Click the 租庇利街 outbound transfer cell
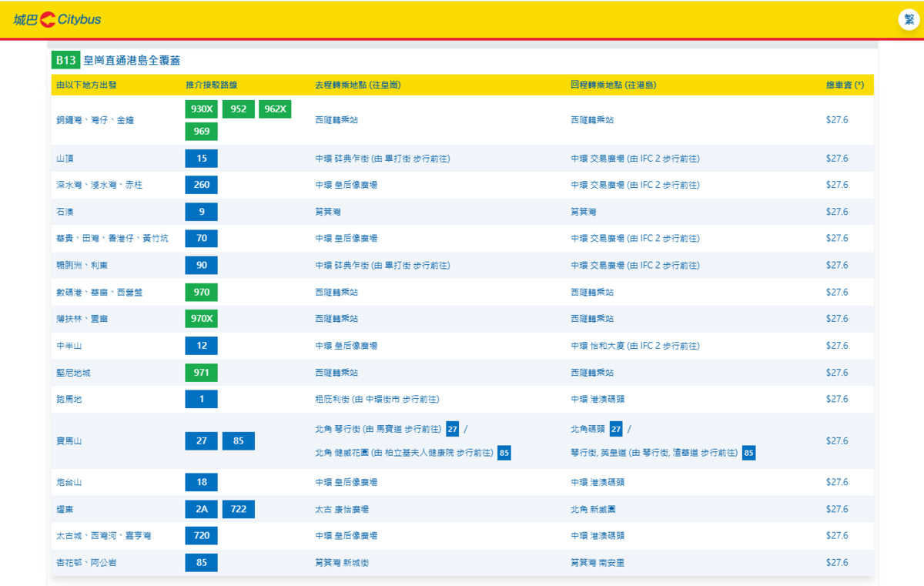 377,399
